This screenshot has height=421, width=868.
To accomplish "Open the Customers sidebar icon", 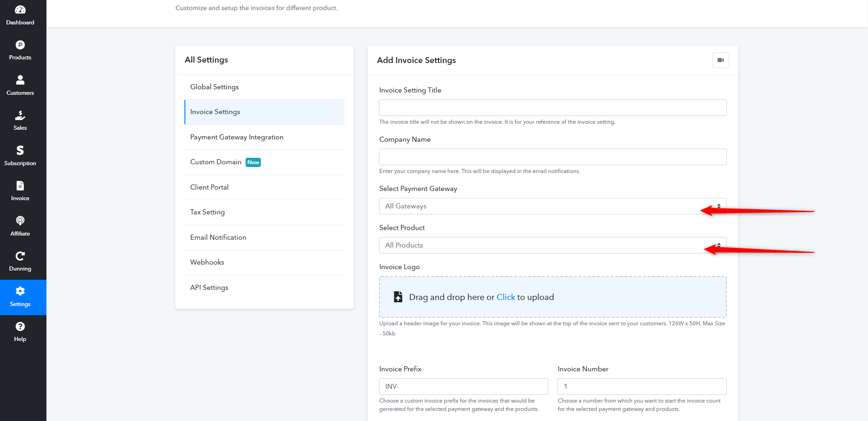I will point(20,80).
